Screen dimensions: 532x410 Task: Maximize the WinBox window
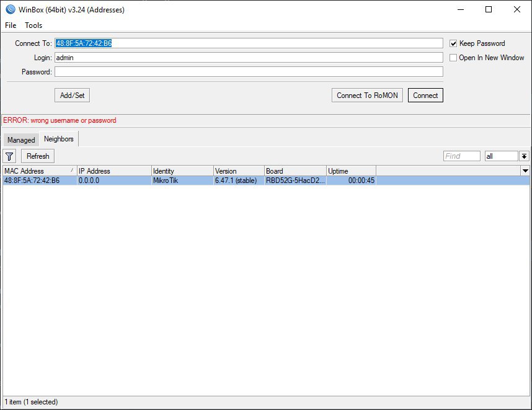tap(489, 9)
